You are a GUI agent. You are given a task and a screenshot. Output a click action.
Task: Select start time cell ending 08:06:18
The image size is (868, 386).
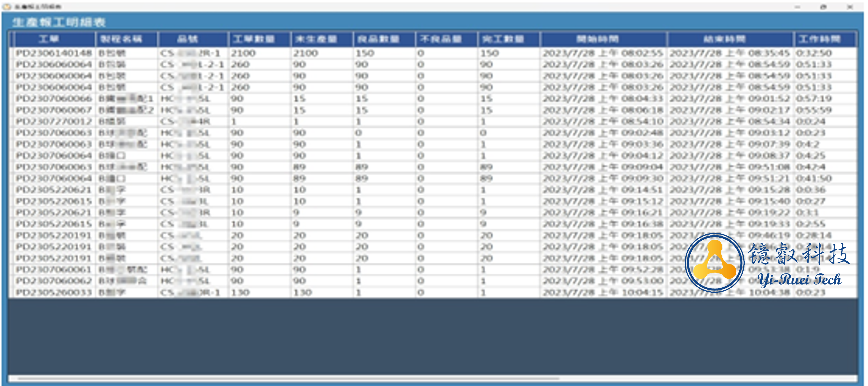point(603,110)
